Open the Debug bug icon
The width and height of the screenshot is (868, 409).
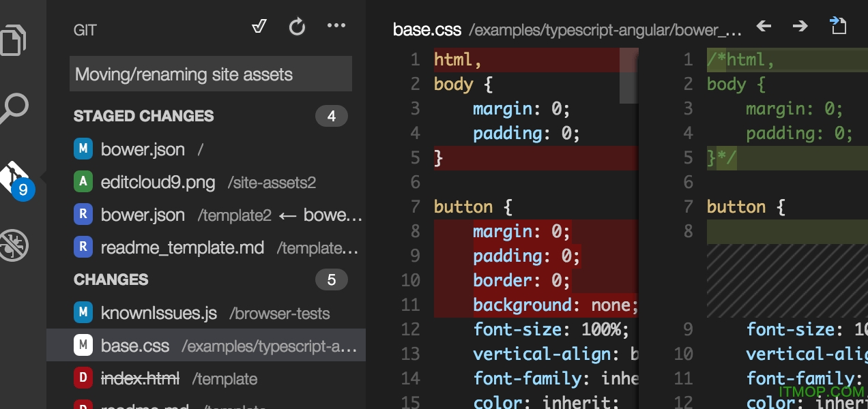[15, 244]
